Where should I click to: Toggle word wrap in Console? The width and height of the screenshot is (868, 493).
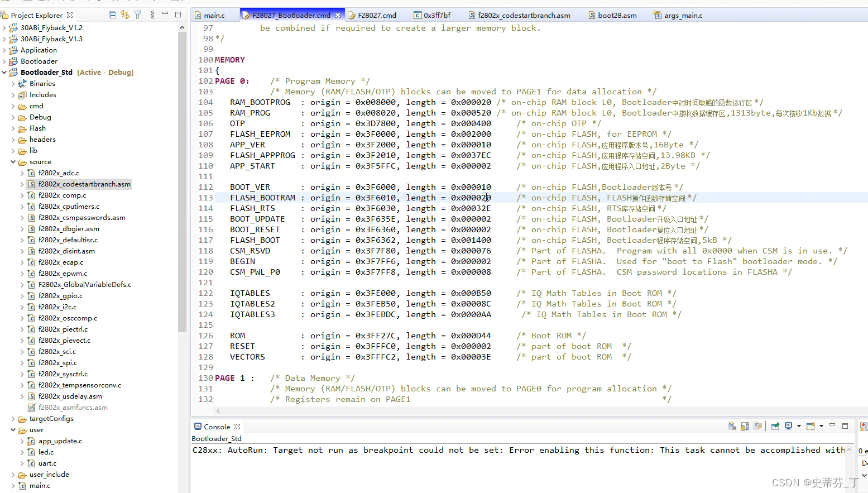[x=757, y=426]
